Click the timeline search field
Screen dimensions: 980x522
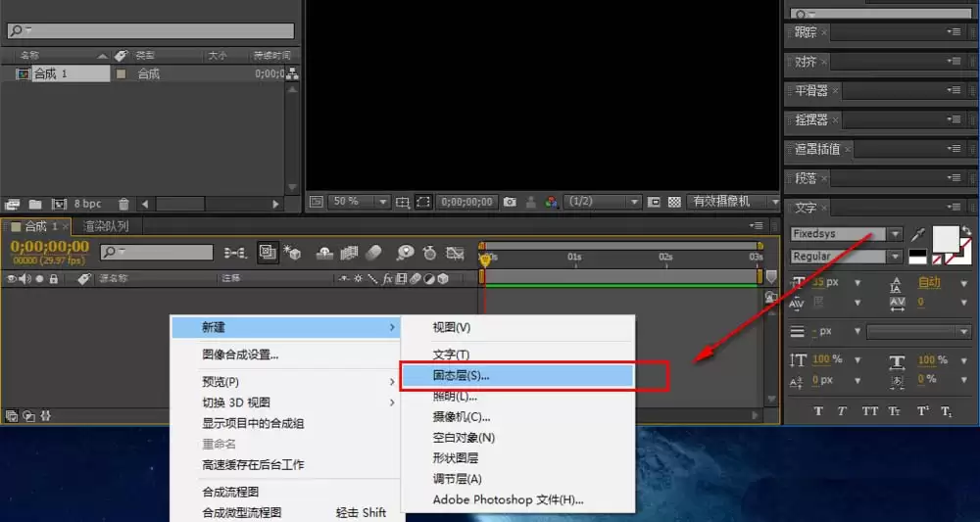pos(157,253)
